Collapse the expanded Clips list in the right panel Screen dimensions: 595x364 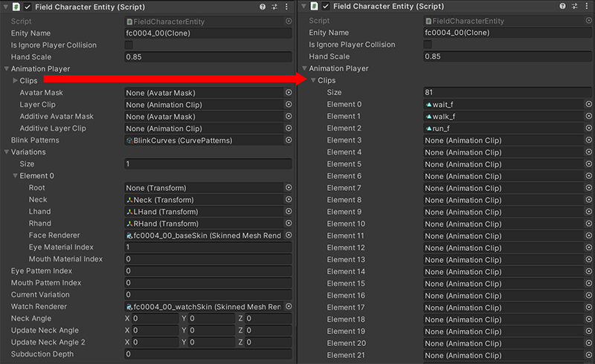click(313, 81)
